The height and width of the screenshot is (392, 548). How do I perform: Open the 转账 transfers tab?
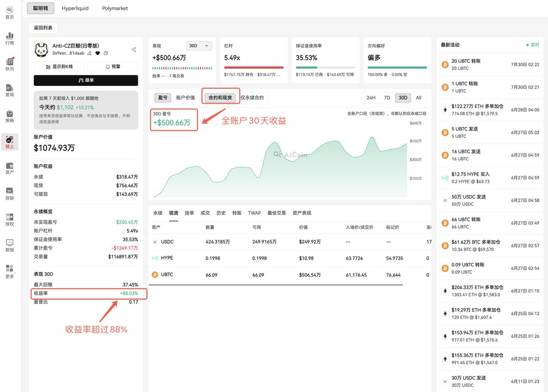pyautogui.click(x=237, y=213)
